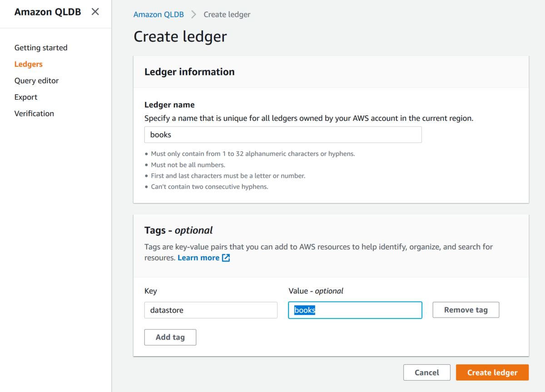Remove the datastore tag
Viewport: 545px width, 392px height.
(466, 309)
